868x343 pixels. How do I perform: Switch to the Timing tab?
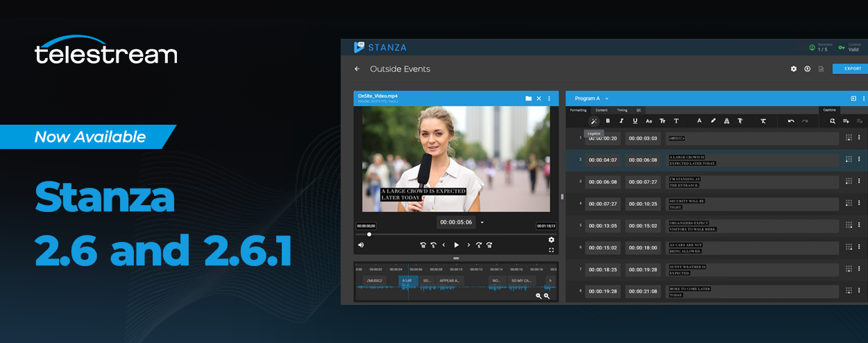click(x=622, y=110)
